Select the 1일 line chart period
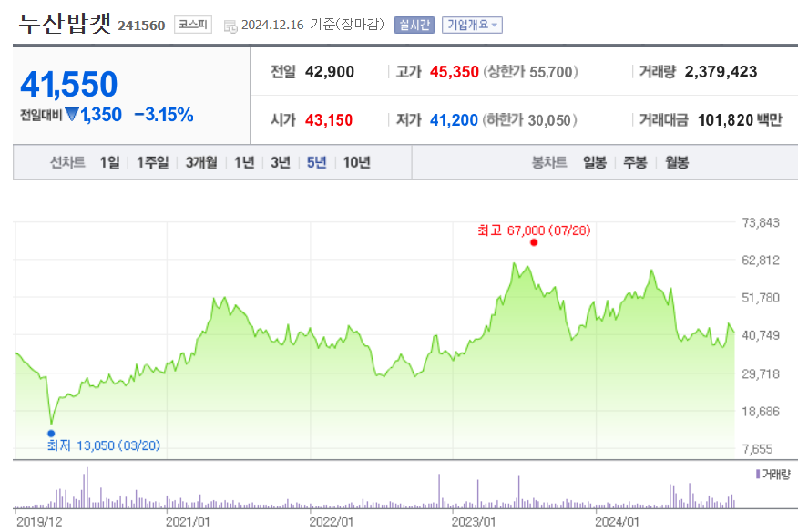798x532 pixels. click(x=109, y=162)
